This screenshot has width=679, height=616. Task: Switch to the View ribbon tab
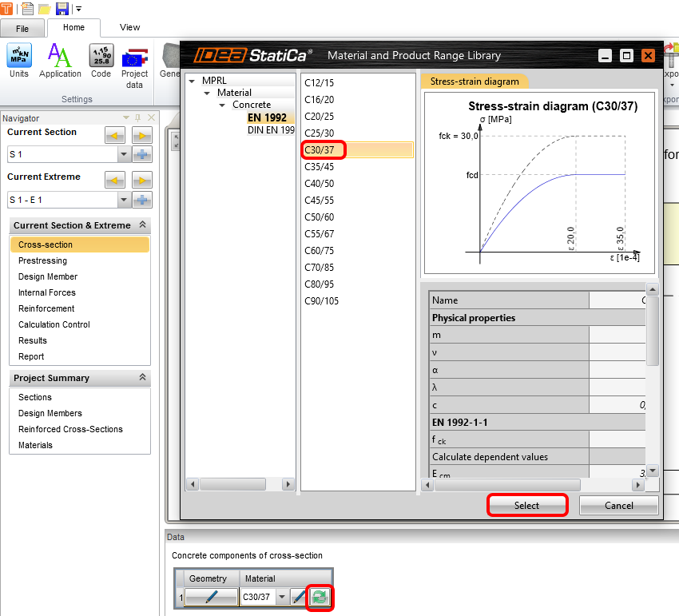[129, 27]
